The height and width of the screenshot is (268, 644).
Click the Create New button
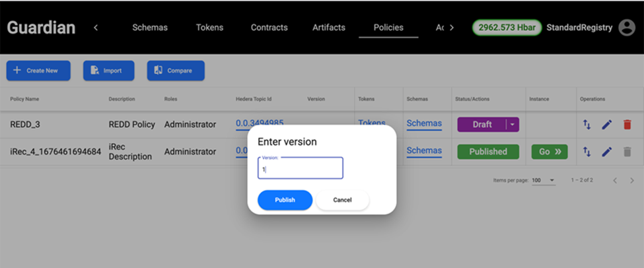38,71
